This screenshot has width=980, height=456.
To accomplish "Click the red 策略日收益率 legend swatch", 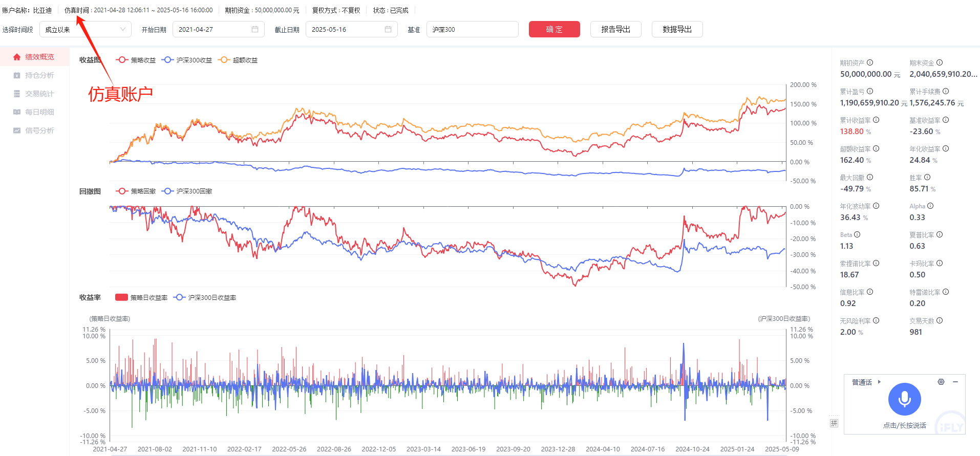I will tap(121, 297).
